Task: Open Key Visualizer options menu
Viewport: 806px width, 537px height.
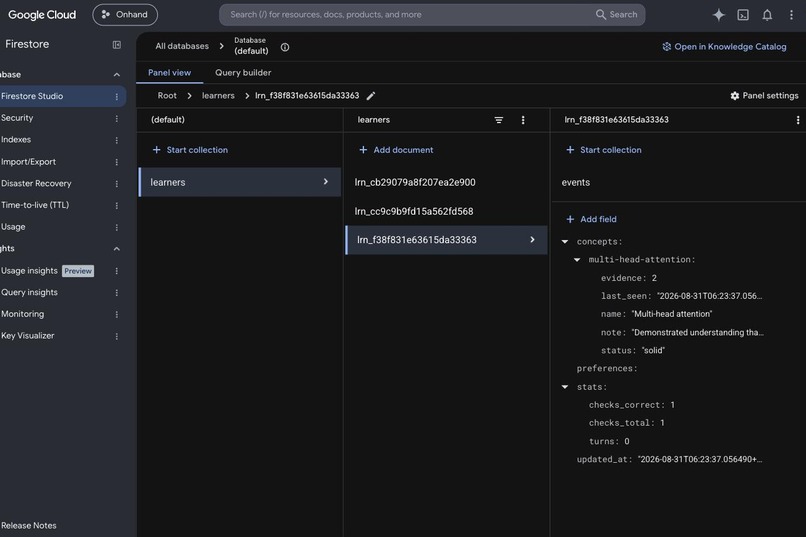Action: click(x=117, y=336)
